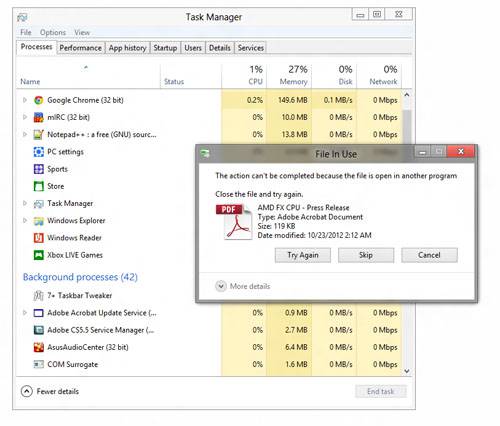This screenshot has height=426, width=500.
Task: Click the Try Again button
Action: [x=303, y=255]
